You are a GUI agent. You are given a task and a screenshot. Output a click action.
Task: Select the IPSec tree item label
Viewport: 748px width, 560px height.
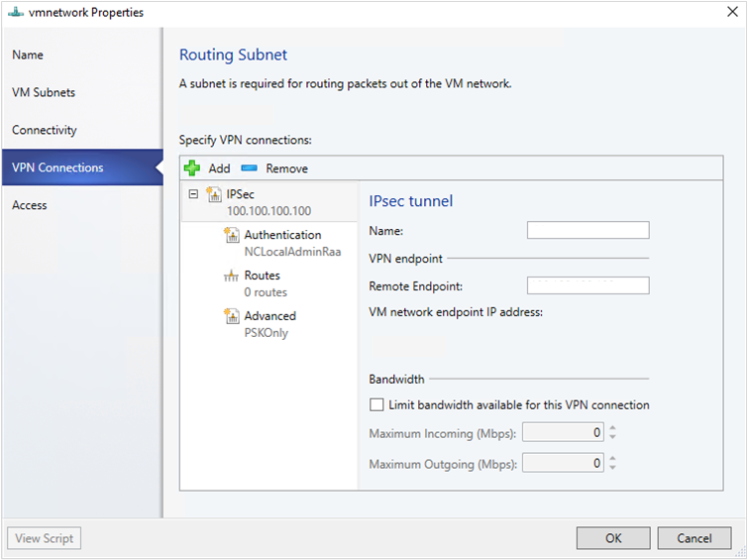pos(240,194)
